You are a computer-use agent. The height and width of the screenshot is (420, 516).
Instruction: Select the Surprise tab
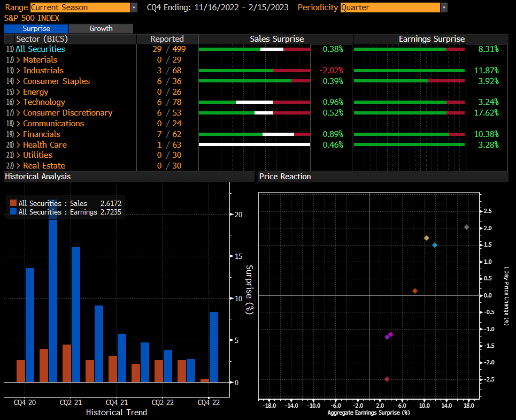36,29
